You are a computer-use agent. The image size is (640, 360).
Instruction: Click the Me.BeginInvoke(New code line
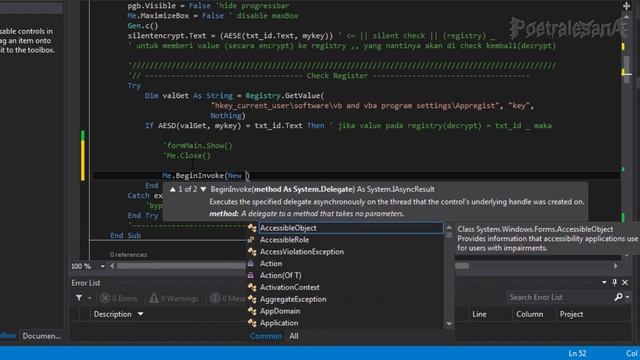point(206,176)
